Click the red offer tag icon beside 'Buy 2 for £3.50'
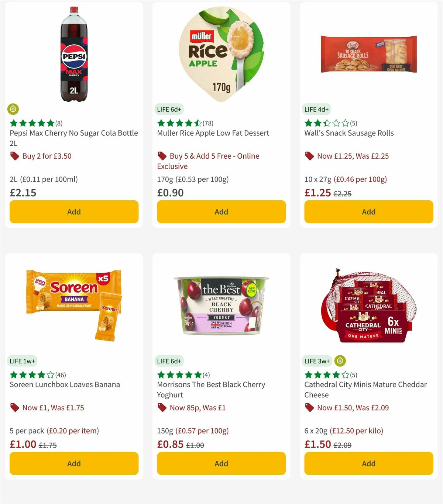The image size is (443, 504). point(15,156)
